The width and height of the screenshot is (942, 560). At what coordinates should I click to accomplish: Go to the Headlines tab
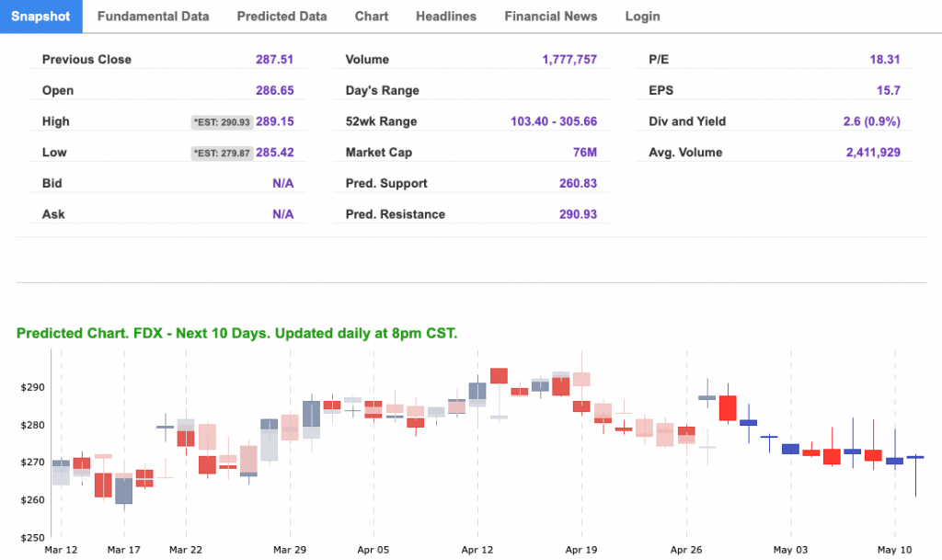point(446,17)
